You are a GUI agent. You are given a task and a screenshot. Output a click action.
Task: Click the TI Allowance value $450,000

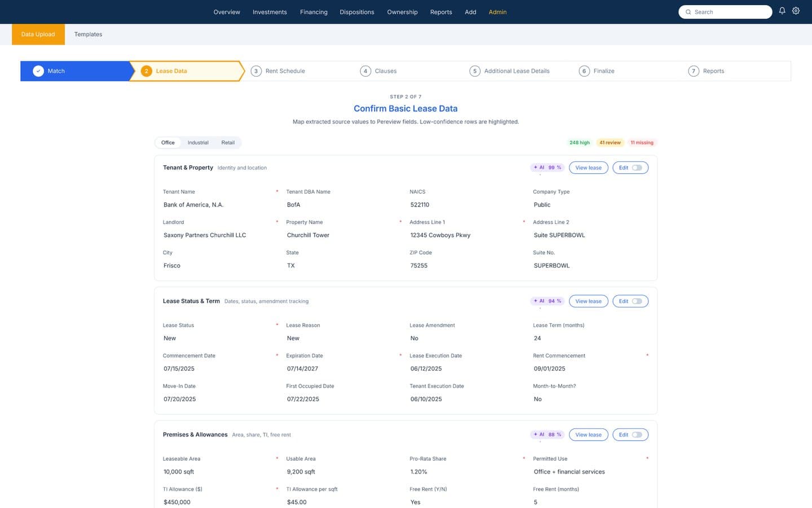tap(177, 502)
